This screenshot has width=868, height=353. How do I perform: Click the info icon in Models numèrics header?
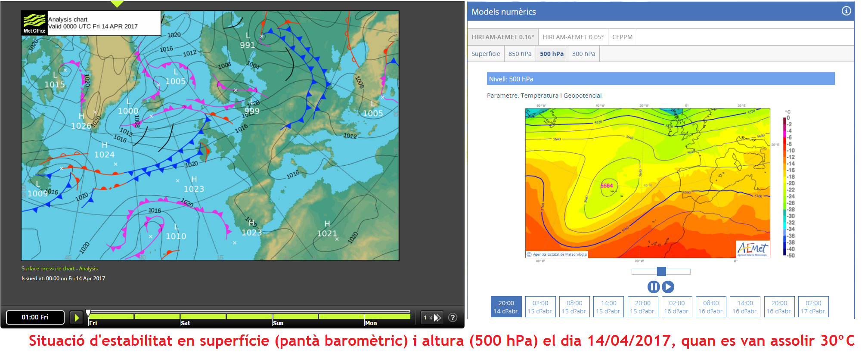[846, 11]
